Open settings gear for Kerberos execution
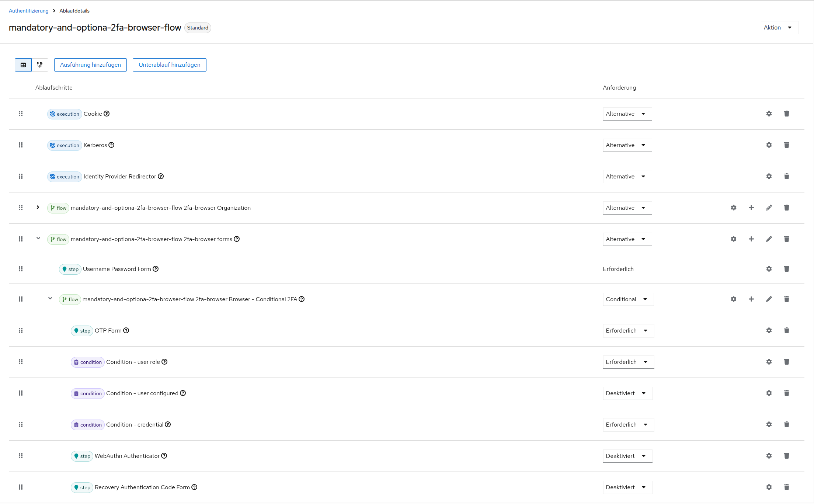Viewport: 814px width, 504px height. point(769,145)
